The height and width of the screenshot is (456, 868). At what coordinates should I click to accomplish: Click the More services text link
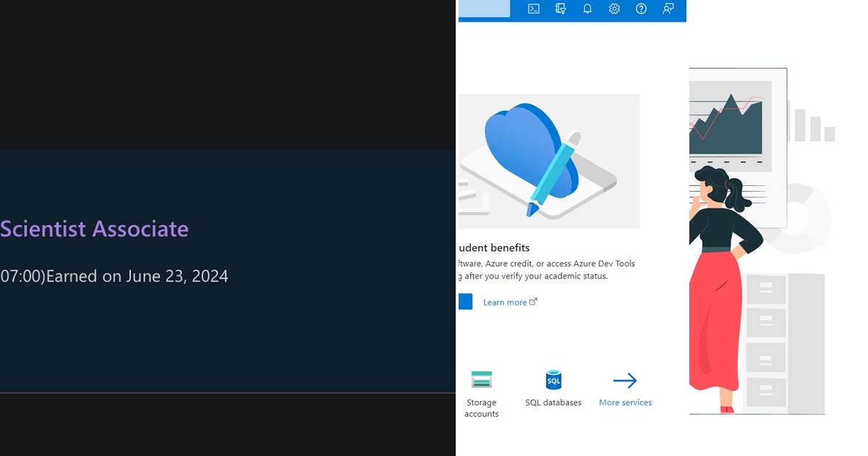tap(625, 402)
